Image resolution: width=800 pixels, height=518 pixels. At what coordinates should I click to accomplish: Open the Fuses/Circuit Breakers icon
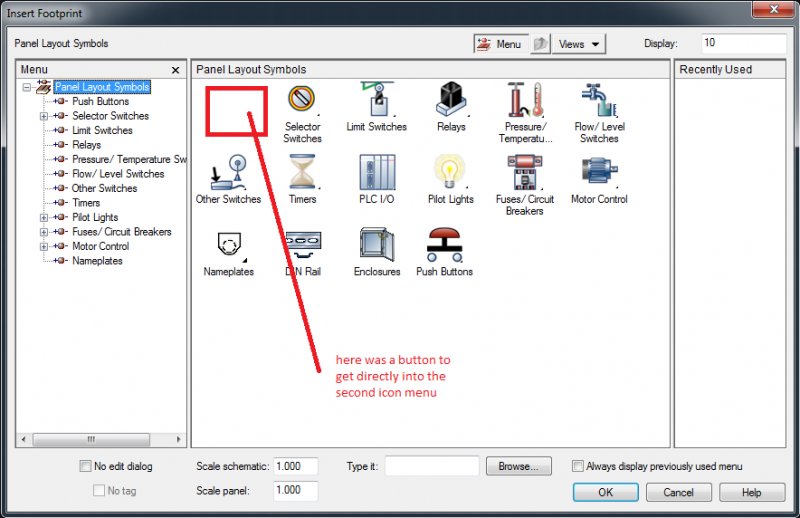coord(525,172)
